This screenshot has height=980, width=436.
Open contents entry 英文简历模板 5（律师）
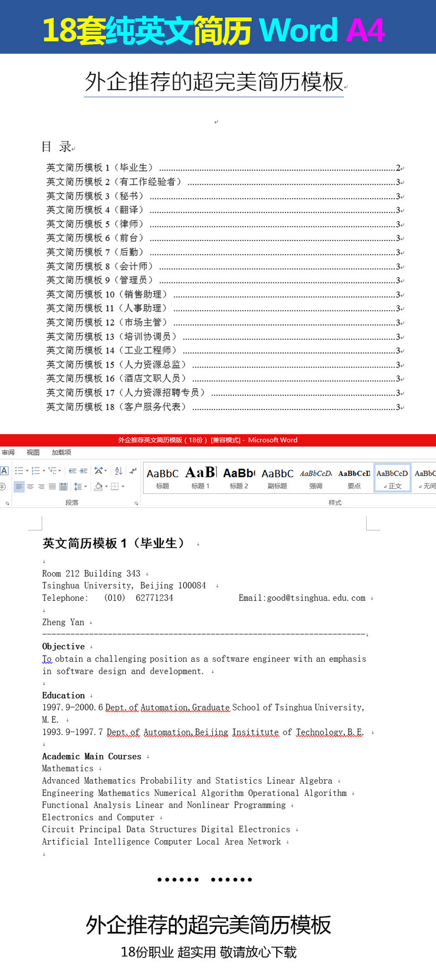[225, 224]
